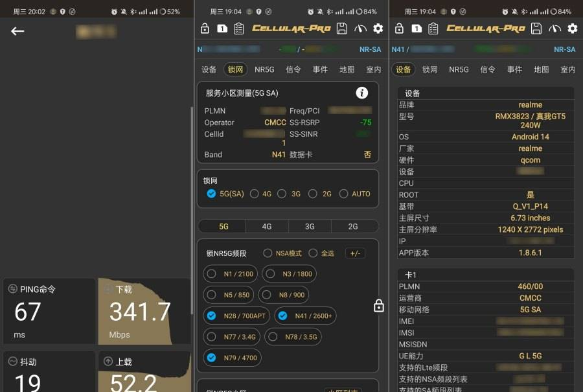Open the PING命令 result card

coord(49,311)
